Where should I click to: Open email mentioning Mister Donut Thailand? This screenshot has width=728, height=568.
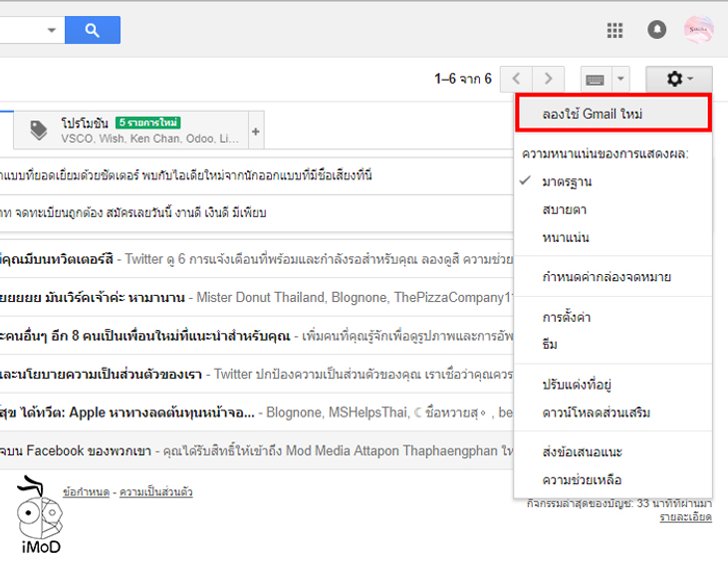(256, 297)
